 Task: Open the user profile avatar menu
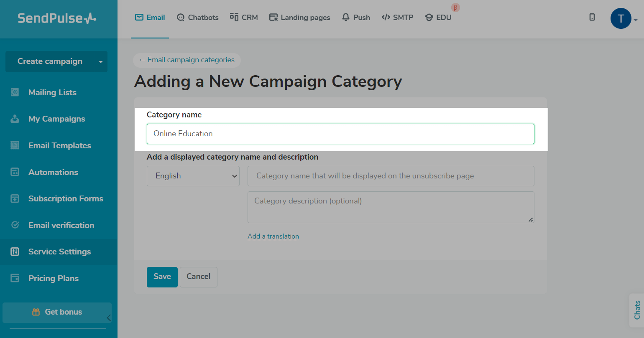621,18
